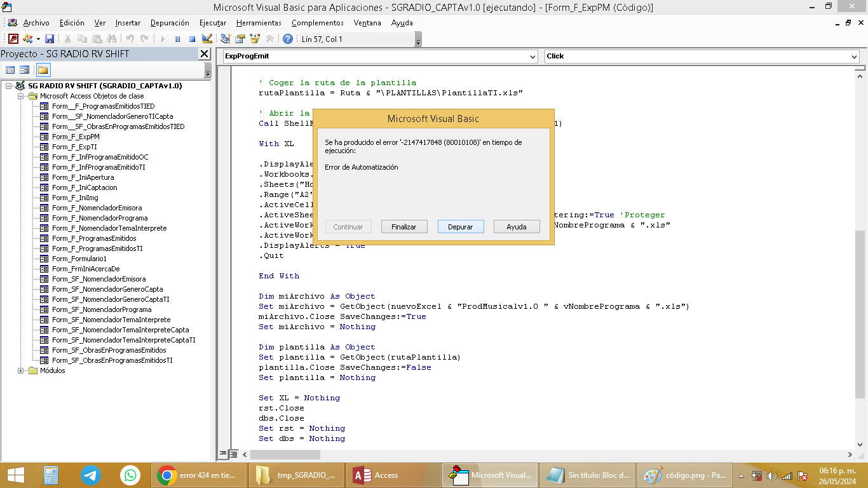
Task: Click Procedure View button at code window bottom
Action: pos(223,454)
